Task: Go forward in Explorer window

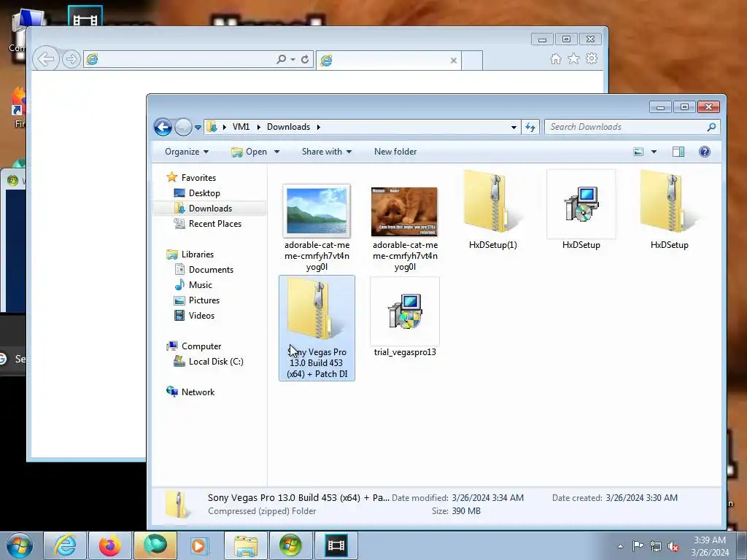Action: click(183, 127)
